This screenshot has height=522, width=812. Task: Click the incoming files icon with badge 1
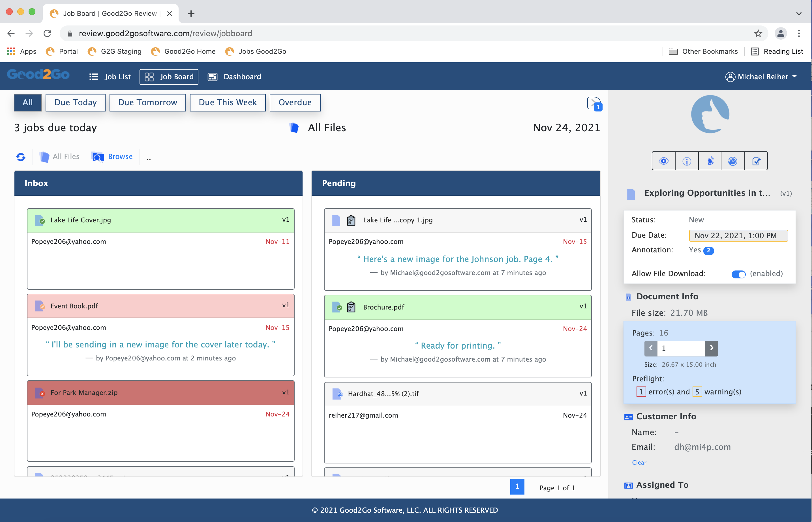[x=594, y=104]
